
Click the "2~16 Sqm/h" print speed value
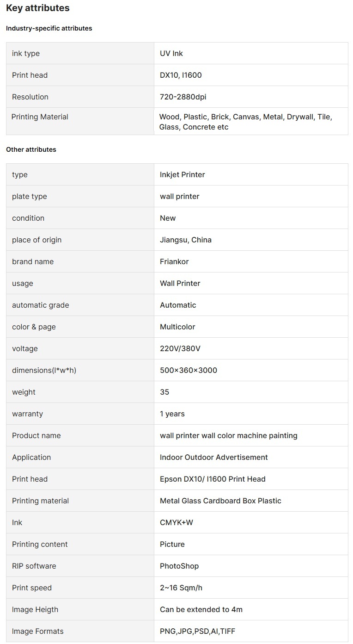point(181,588)
